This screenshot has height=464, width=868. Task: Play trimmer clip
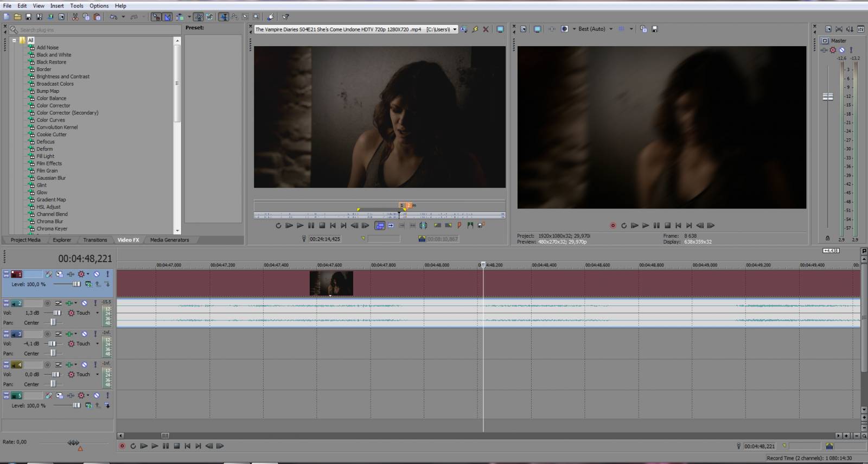coord(300,226)
